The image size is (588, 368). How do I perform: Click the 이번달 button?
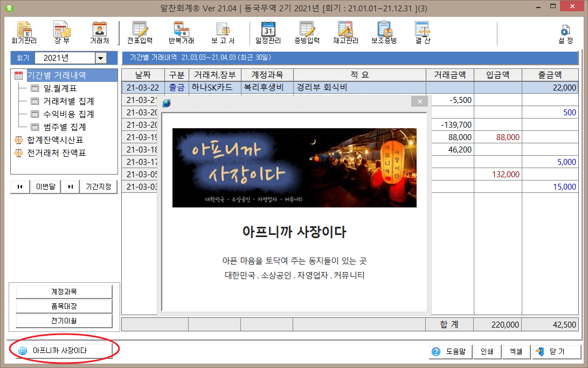click(46, 186)
